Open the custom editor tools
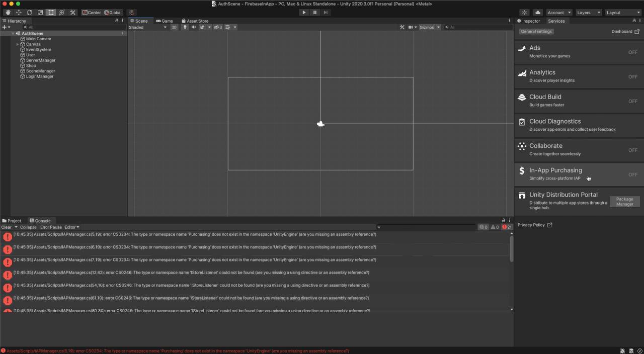 click(72, 12)
